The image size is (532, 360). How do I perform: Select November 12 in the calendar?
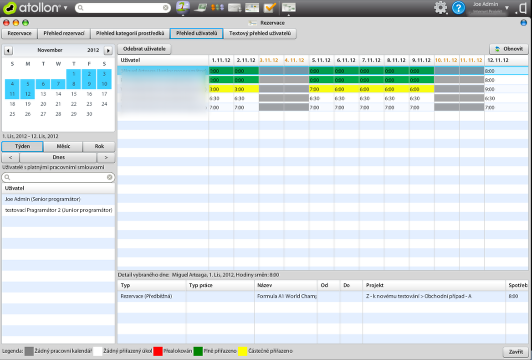click(28, 94)
